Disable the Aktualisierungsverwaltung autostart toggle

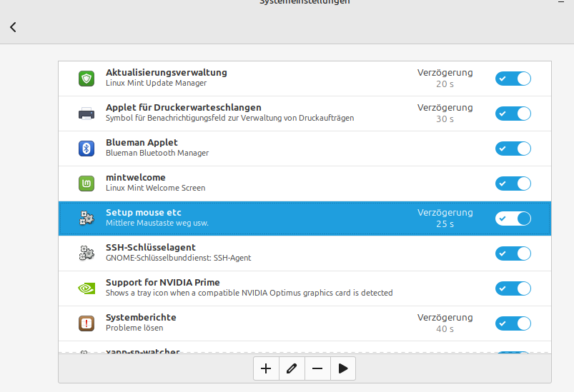click(x=513, y=79)
